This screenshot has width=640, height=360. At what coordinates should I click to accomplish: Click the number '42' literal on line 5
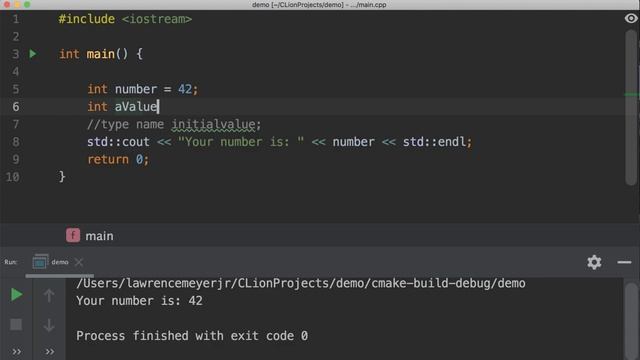[x=185, y=89]
